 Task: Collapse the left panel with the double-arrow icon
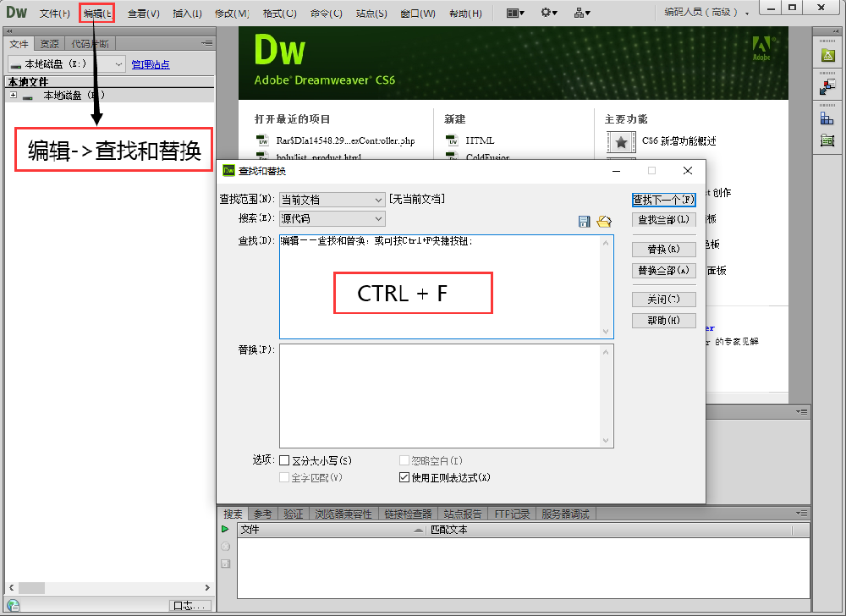point(9,31)
